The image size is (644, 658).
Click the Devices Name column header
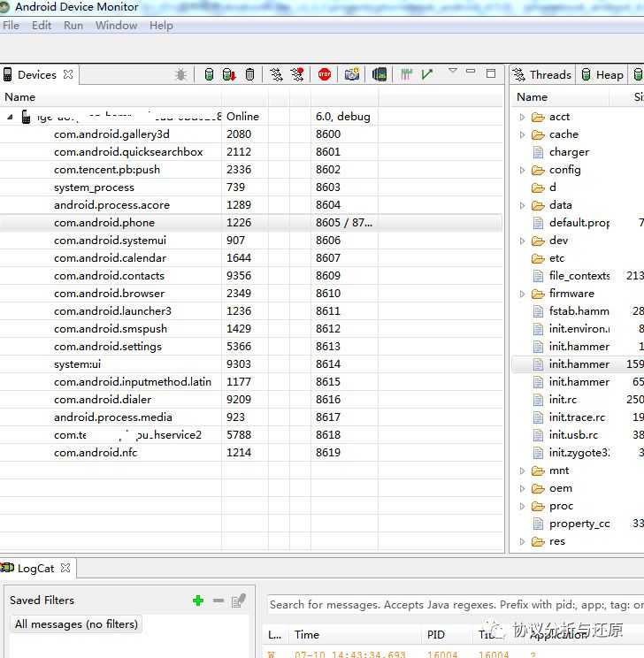click(x=111, y=97)
